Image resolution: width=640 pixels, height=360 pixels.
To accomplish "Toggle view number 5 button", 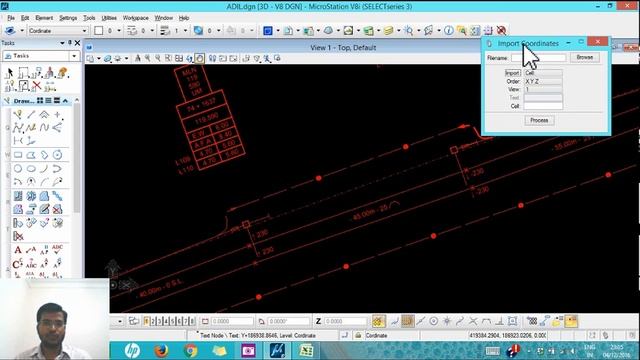I will coord(173,321).
